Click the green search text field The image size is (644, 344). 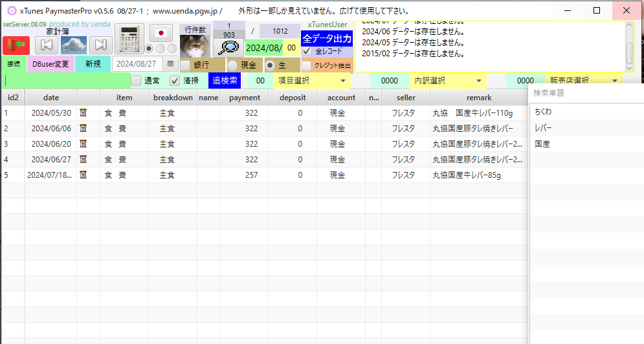pos(66,81)
